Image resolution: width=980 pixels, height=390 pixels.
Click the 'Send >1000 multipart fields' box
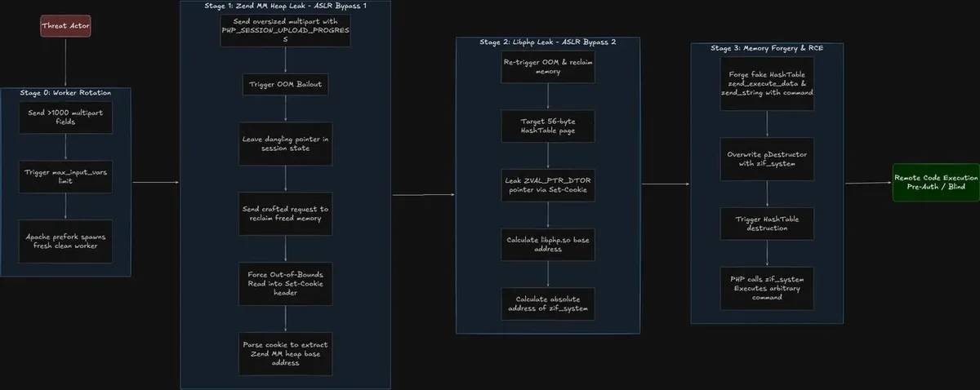(65, 117)
